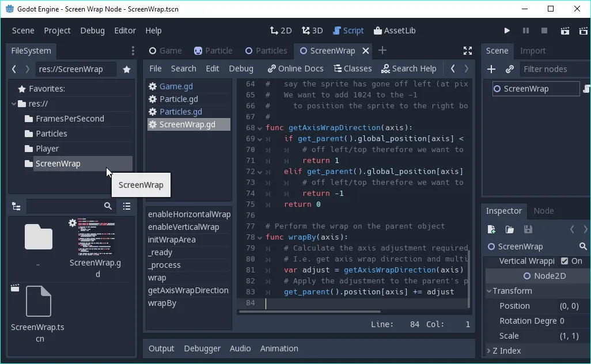Go back in FileSystem history
The width and height of the screenshot is (591, 364).
(14, 69)
